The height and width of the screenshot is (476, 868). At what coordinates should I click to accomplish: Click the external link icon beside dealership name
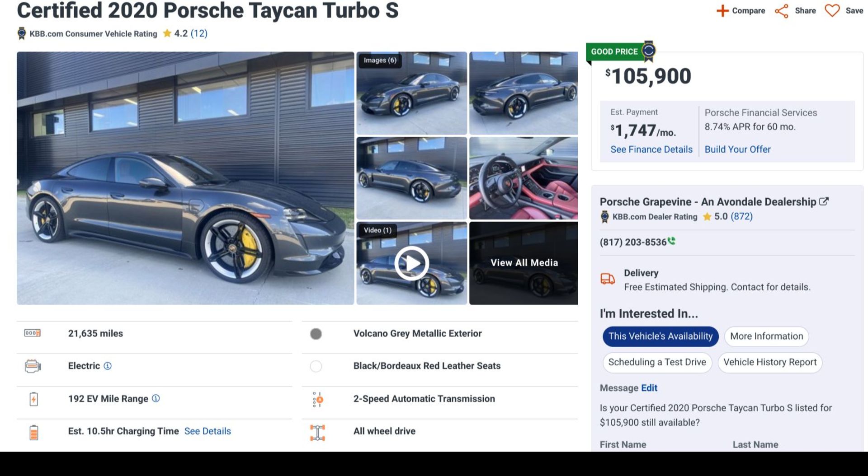pyautogui.click(x=824, y=201)
